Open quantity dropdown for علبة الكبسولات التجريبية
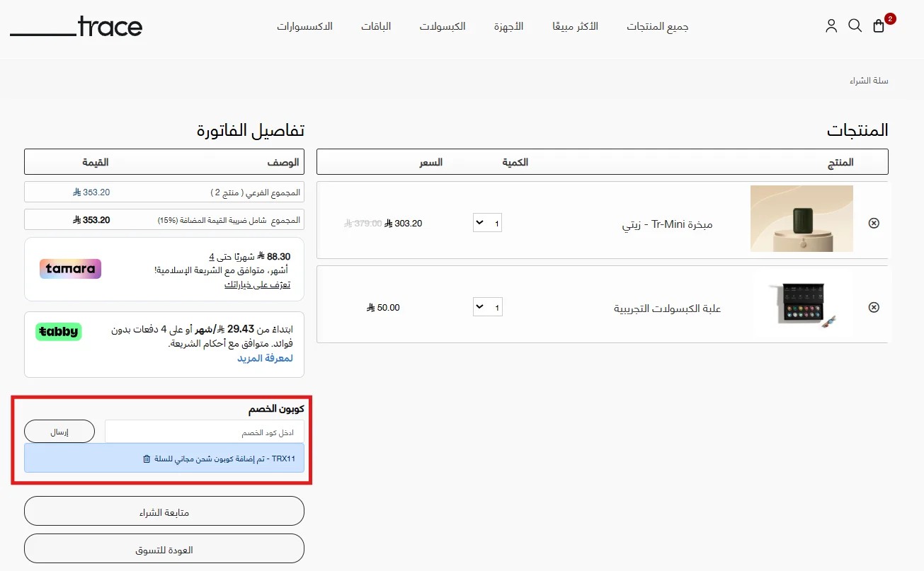The height and width of the screenshot is (571, 924). (x=487, y=307)
